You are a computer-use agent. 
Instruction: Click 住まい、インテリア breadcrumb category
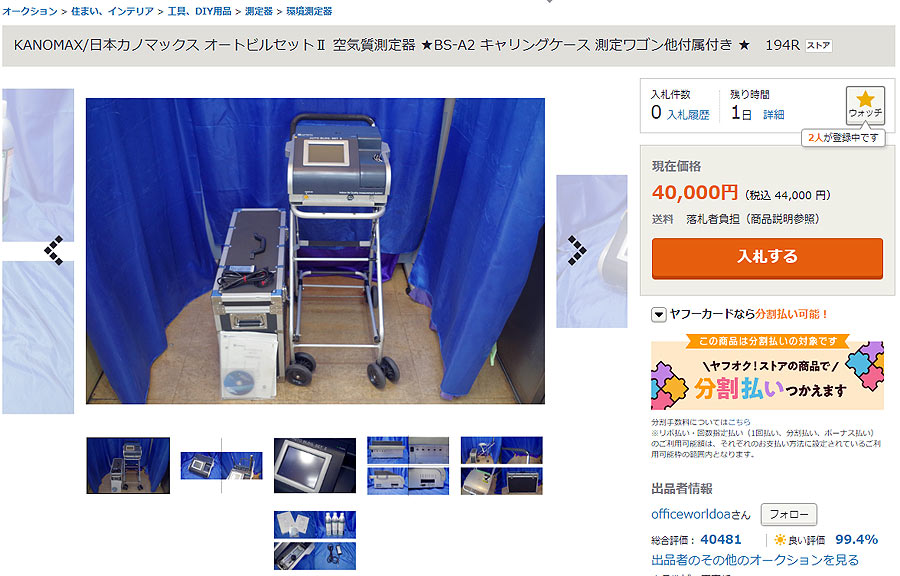pos(112,11)
